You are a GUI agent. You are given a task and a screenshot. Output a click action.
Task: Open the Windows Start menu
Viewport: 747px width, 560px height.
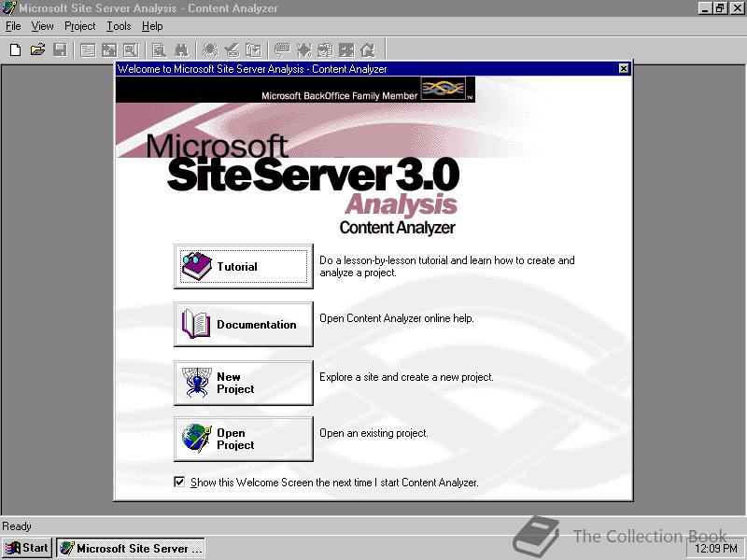point(27,548)
